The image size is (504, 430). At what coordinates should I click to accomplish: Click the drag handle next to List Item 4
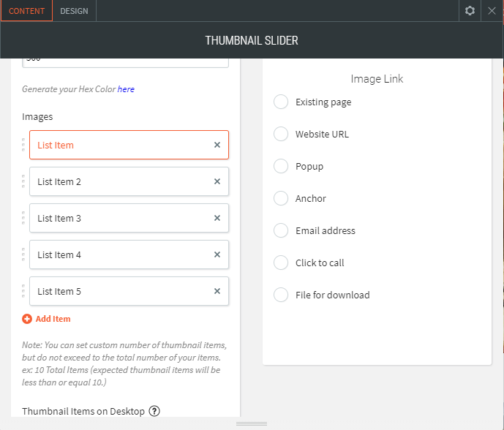point(23,254)
